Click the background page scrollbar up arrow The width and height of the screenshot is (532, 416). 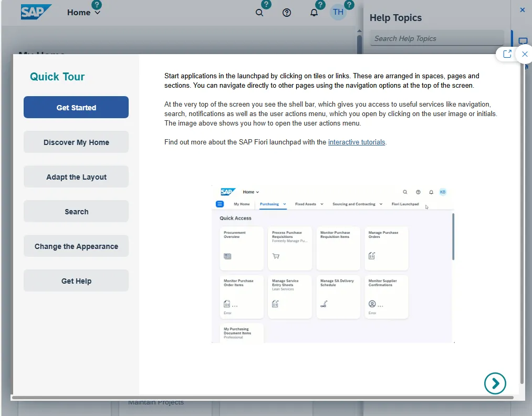coord(359,31)
